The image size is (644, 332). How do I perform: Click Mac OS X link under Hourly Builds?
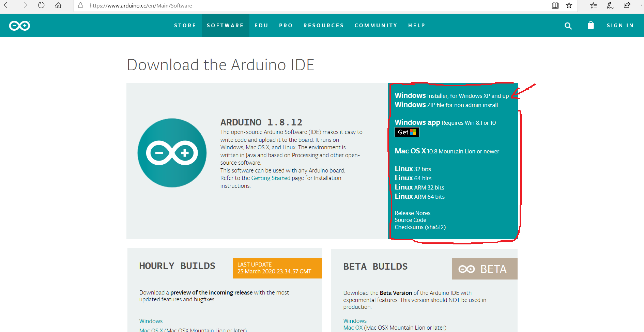pos(151,330)
